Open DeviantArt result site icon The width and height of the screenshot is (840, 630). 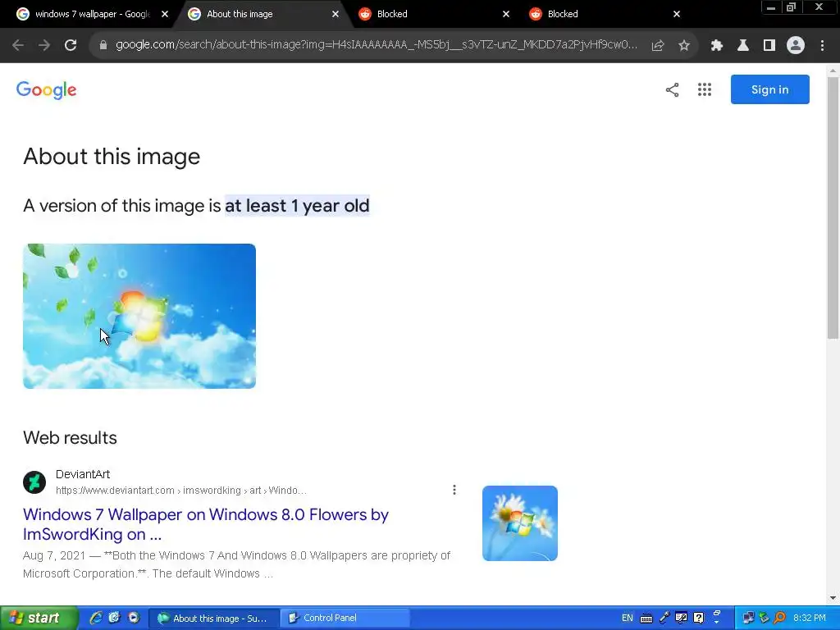34,482
